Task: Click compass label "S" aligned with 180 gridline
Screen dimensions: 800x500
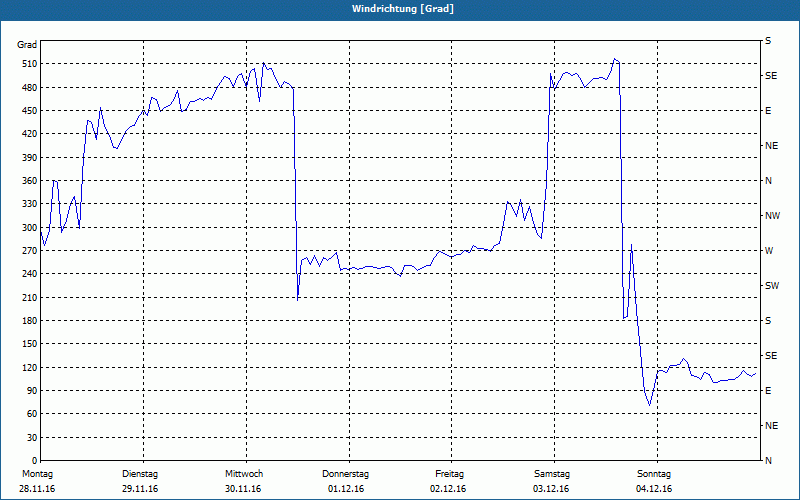Action: 768,321
